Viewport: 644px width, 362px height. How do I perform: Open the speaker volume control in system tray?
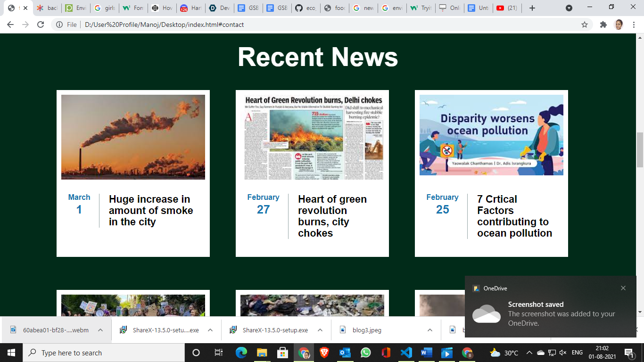562,353
